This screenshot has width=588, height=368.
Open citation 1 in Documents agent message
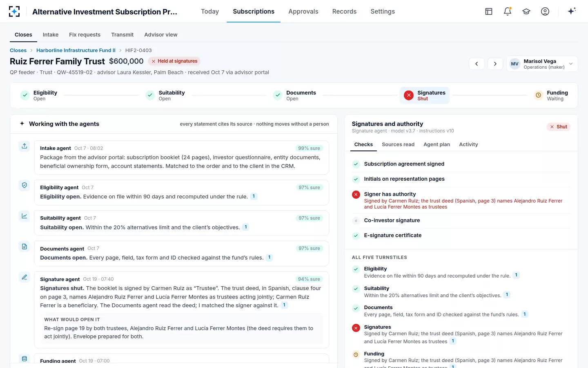[x=269, y=258]
